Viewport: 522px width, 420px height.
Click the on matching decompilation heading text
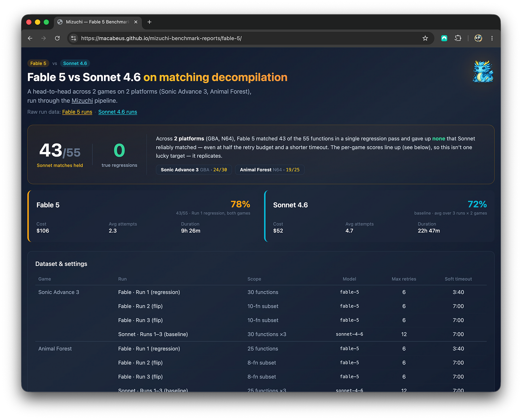[215, 77]
